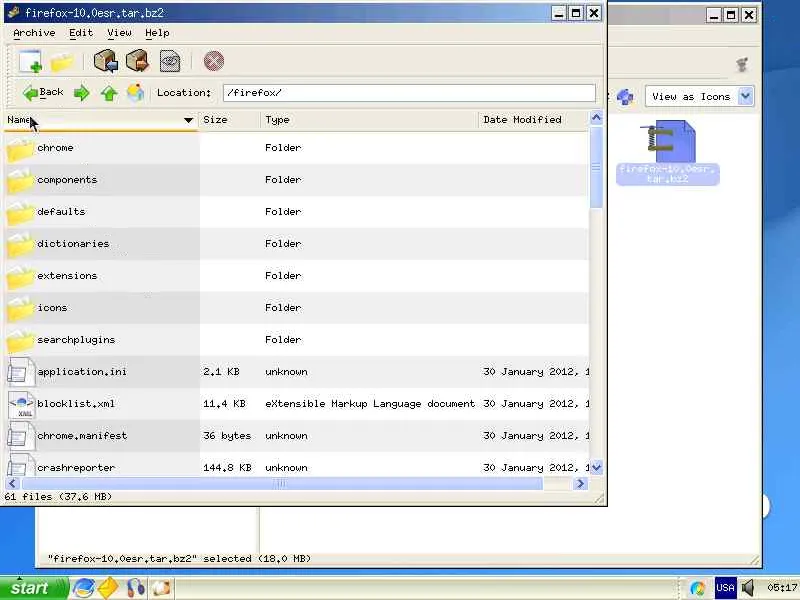The width and height of the screenshot is (800, 600).
Task: Click the 144.8 KB size cell
Action: 227,467
